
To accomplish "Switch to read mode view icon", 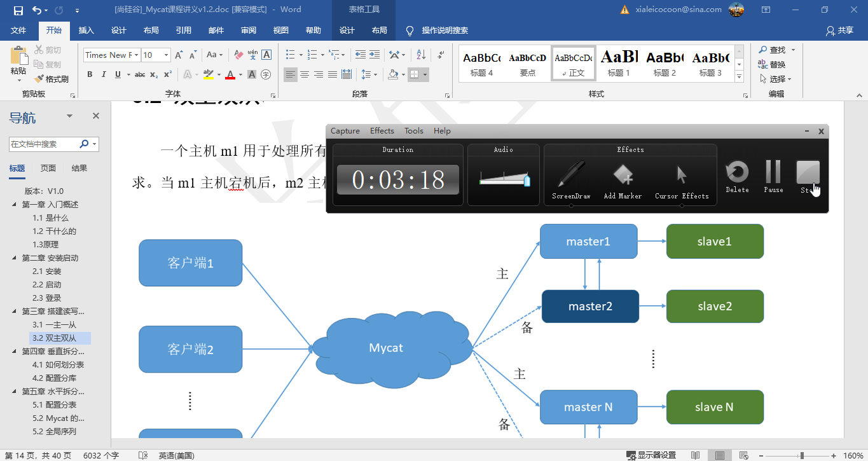I will [696, 455].
